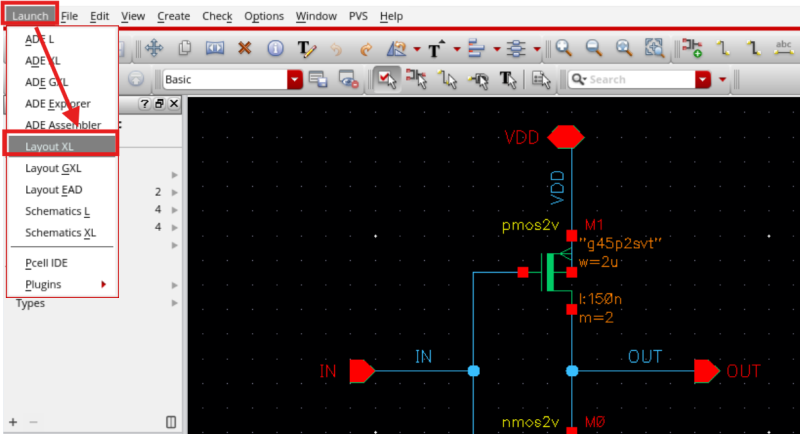Click the edit text pencil icon

click(x=306, y=49)
